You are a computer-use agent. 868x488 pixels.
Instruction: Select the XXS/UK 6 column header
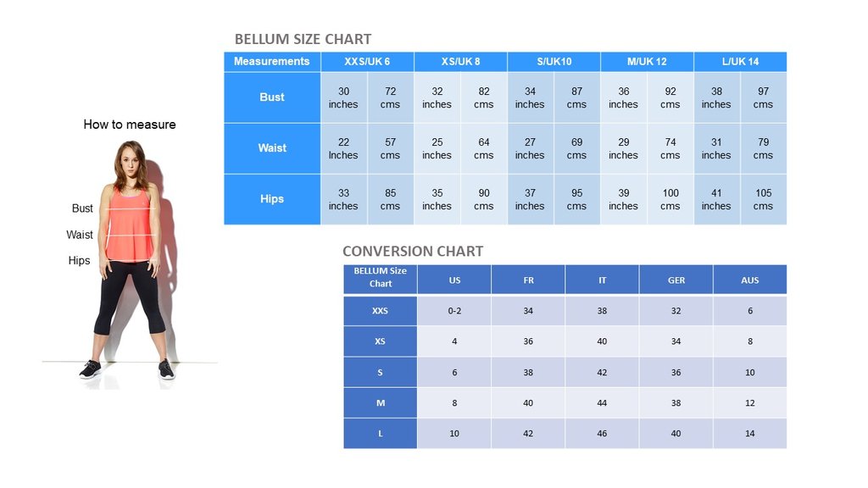click(x=367, y=62)
